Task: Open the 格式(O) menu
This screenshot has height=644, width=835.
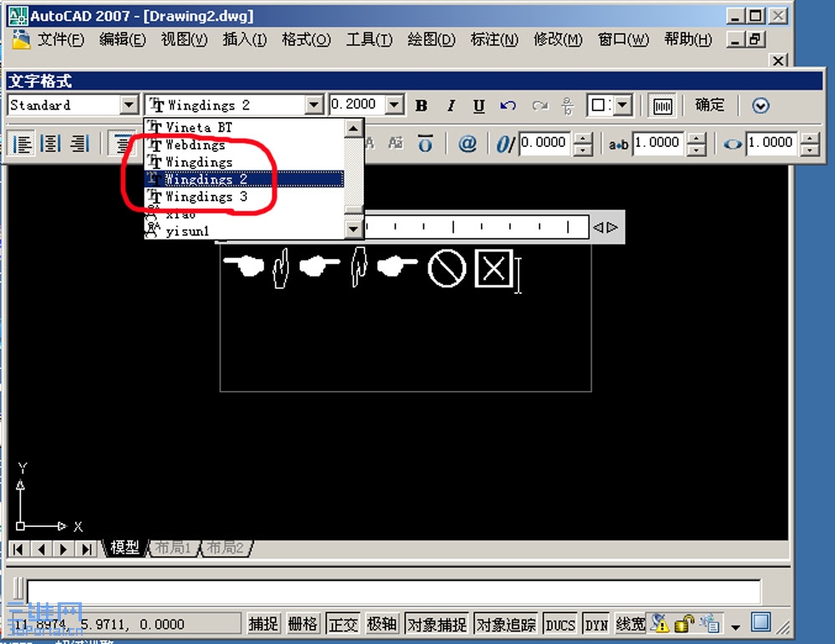Action: (x=306, y=40)
